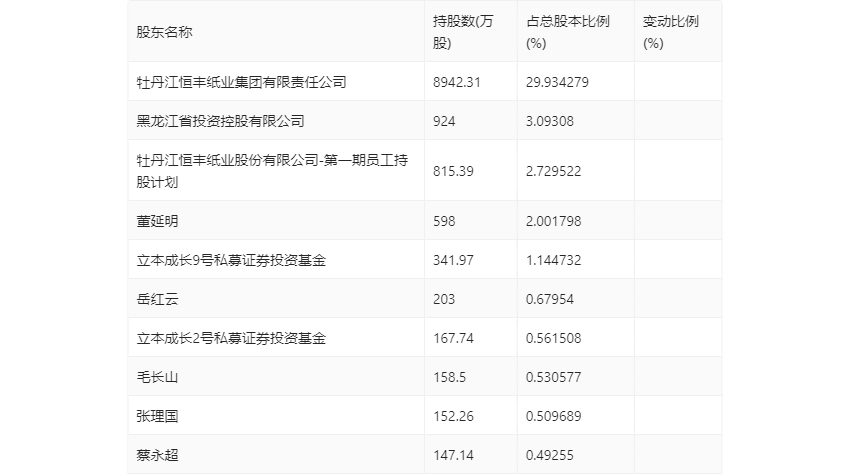
Task: Select ratio value 0.67954
Action: (x=550, y=299)
